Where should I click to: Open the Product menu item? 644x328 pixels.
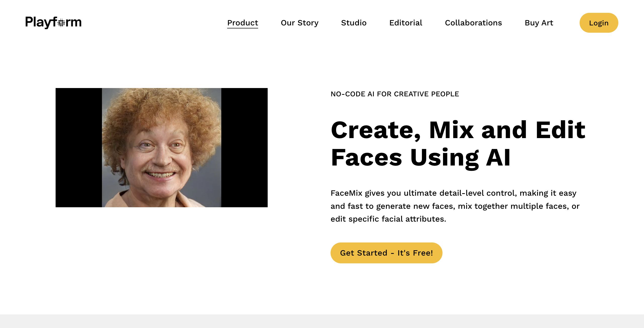[x=243, y=23]
